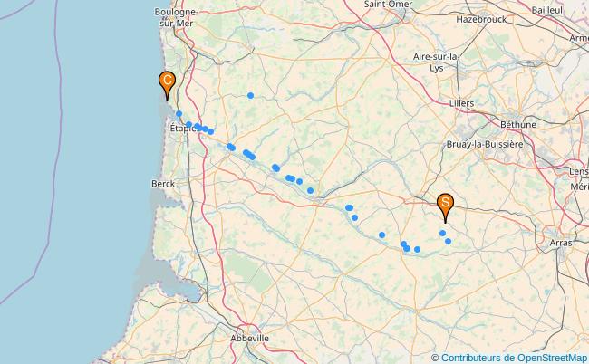Select the Boulogne-sur-Mer label

(176, 17)
